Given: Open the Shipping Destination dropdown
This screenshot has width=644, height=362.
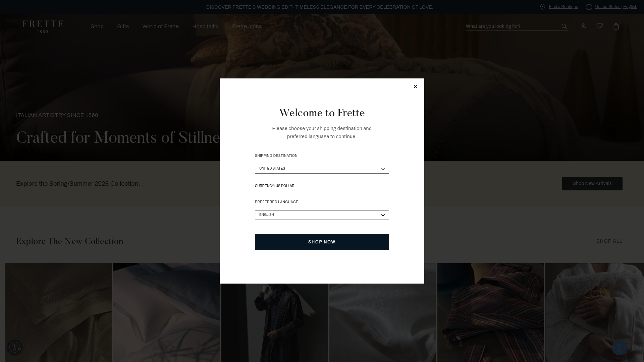Looking at the screenshot, I should point(322,169).
